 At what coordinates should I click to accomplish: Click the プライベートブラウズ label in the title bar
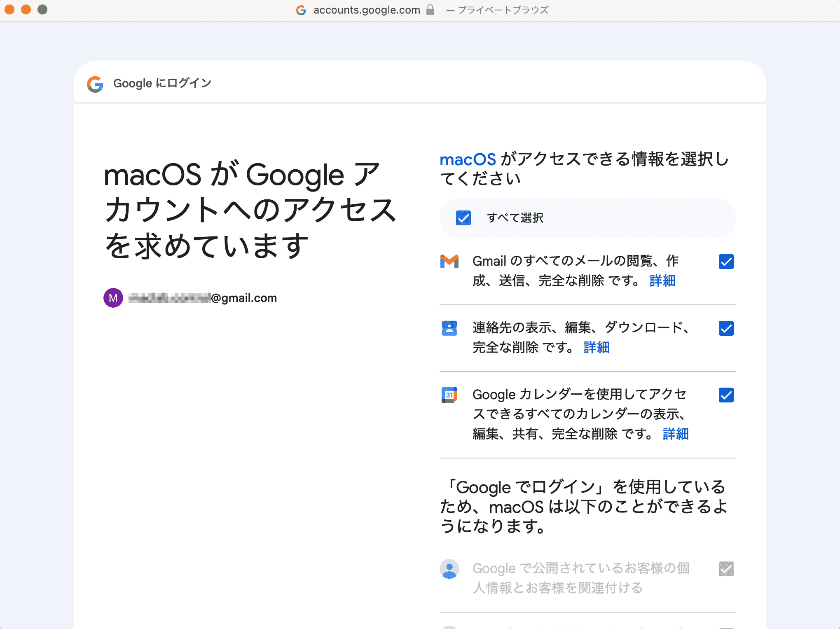[x=503, y=10]
